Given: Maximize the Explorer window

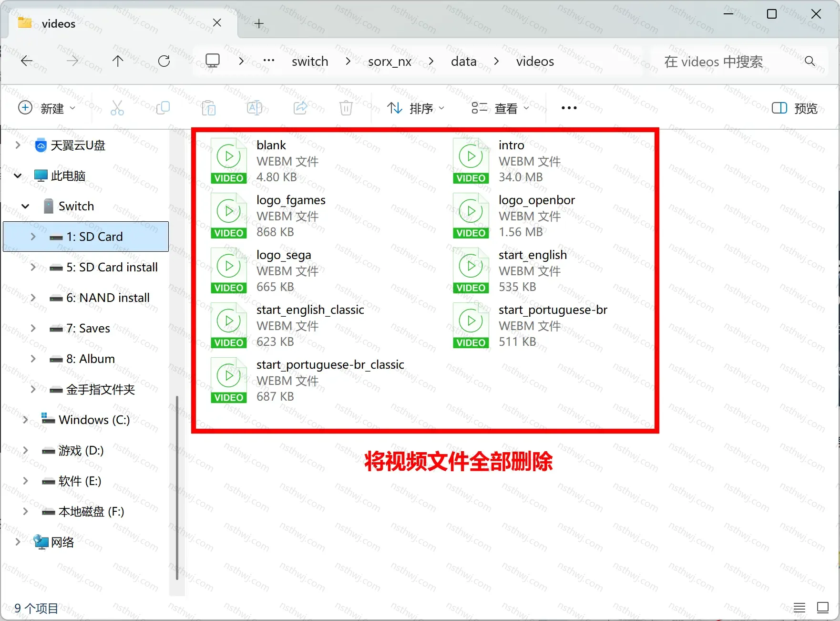Looking at the screenshot, I should point(772,14).
